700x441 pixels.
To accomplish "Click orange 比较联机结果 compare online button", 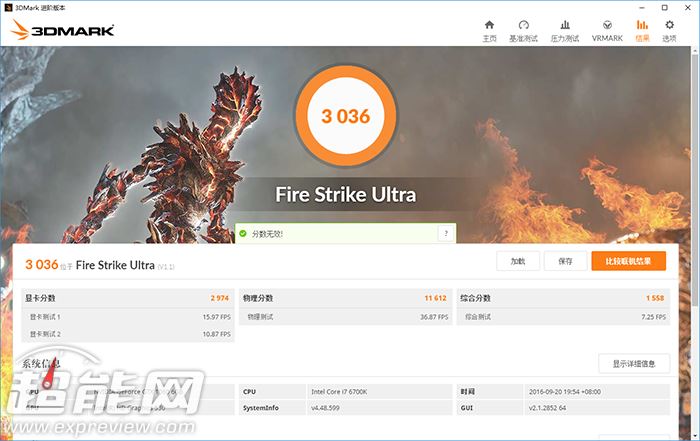I will coord(628,261).
